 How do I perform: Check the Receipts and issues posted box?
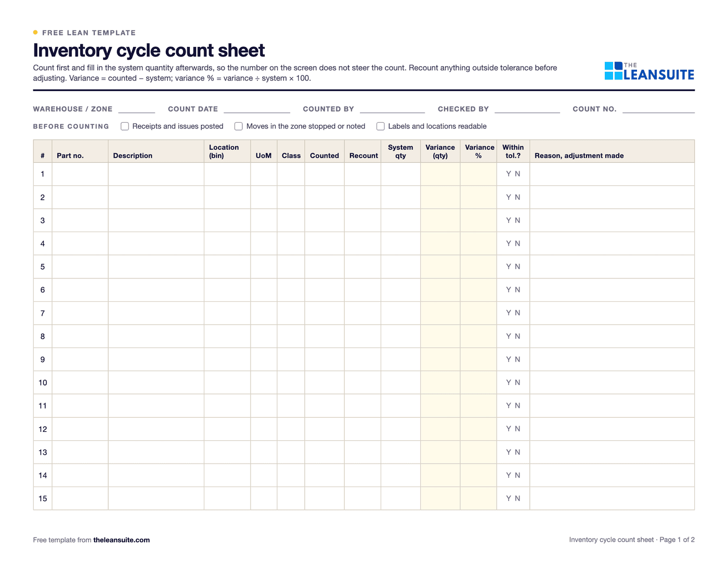tap(125, 126)
